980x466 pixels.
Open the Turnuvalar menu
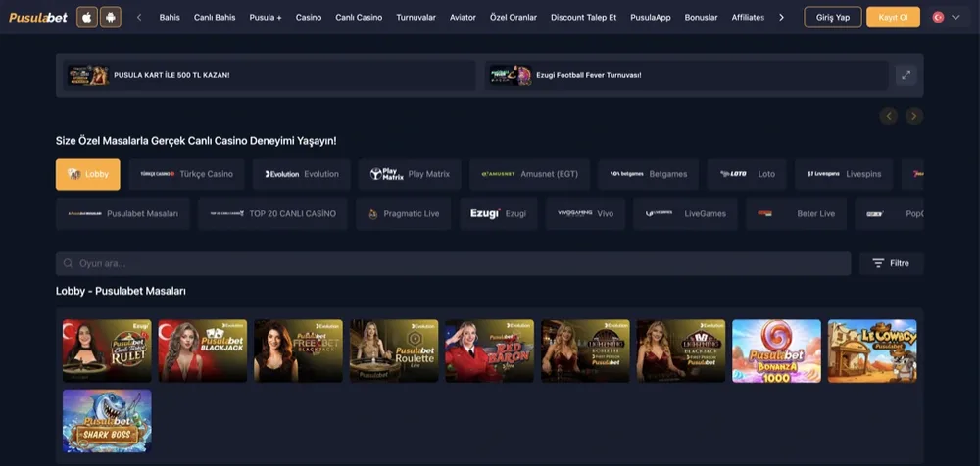click(x=416, y=17)
